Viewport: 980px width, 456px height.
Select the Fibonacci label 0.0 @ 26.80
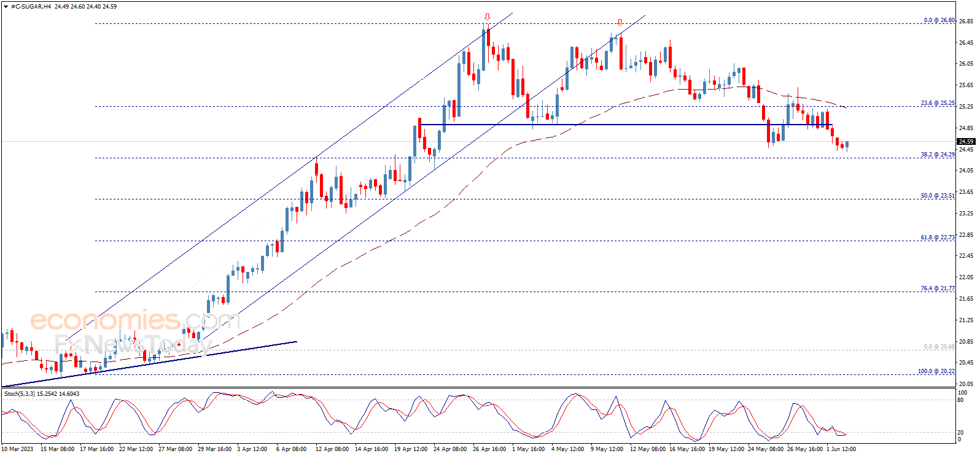[x=939, y=20]
